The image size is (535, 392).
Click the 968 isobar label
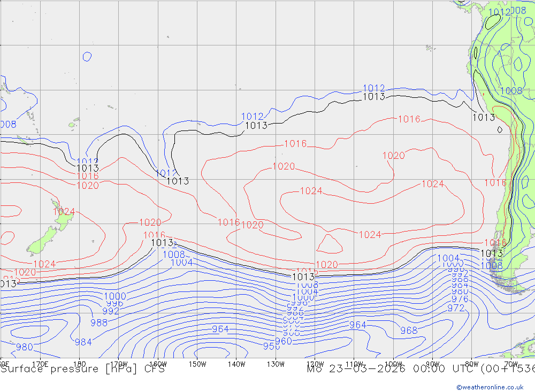pos(409,330)
